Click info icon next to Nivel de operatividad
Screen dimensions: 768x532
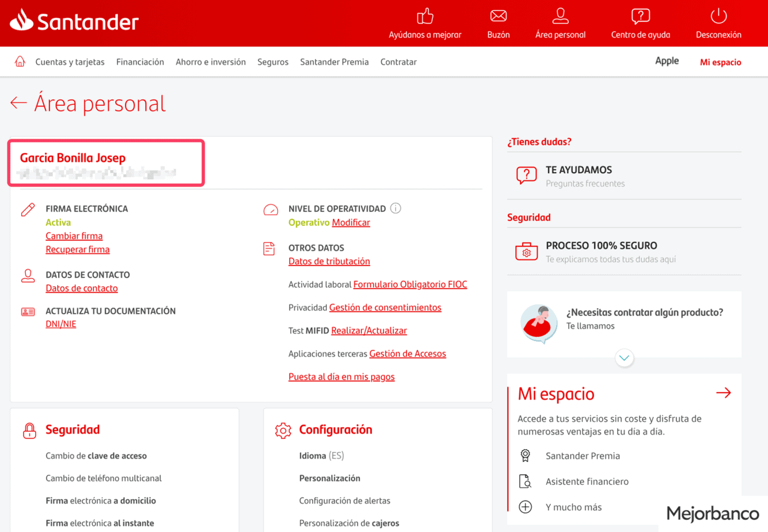tap(396, 208)
